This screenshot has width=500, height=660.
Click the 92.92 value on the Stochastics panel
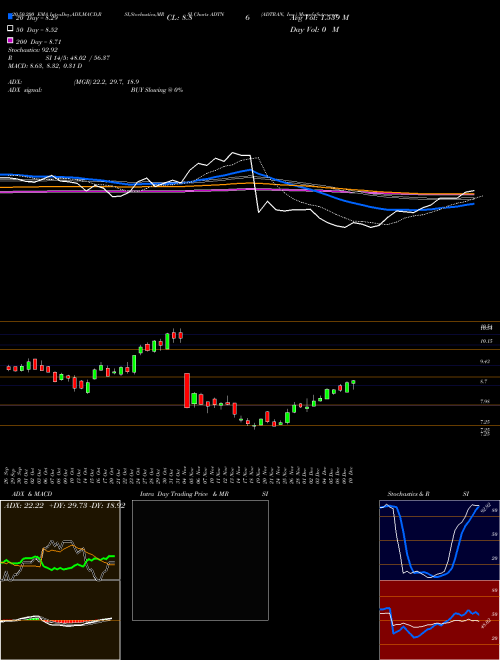[484, 506]
